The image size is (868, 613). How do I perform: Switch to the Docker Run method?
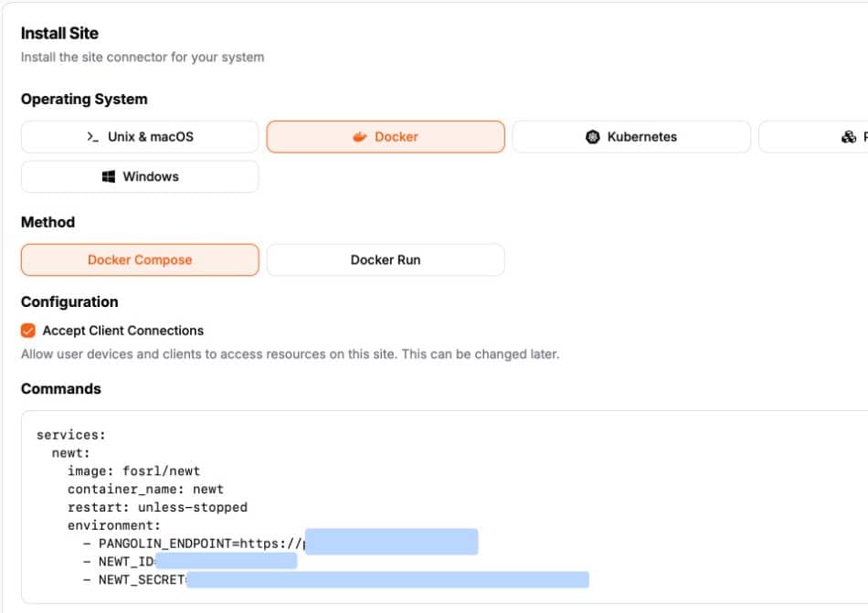pos(386,259)
